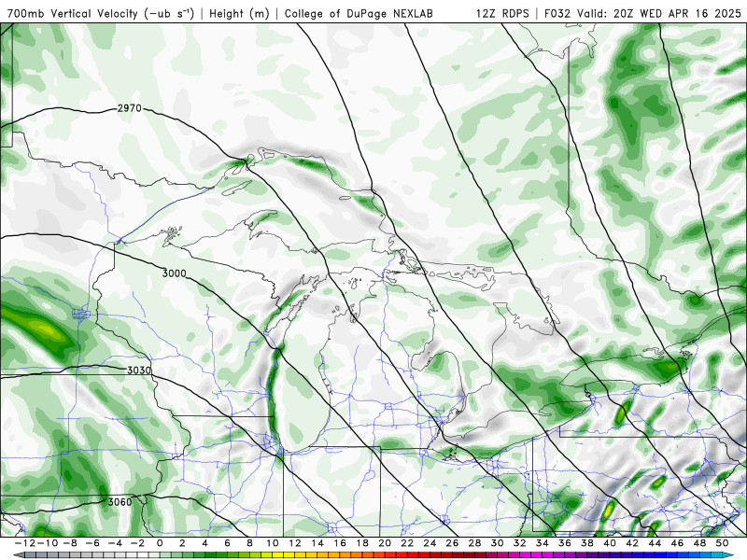Click the '12Z RDPS' model run label
Viewport: 747px width, 560px height.
click(502, 14)
